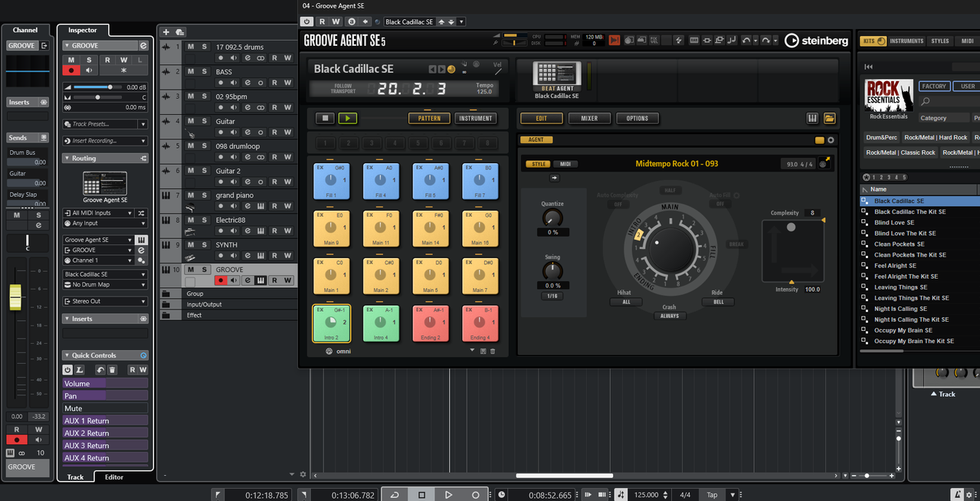Image resolution: width=980 pixels, height=501 pixels.
Task: Adjust the Inspector pan slider
Action: pyautogui.click(x=97, y=97)
